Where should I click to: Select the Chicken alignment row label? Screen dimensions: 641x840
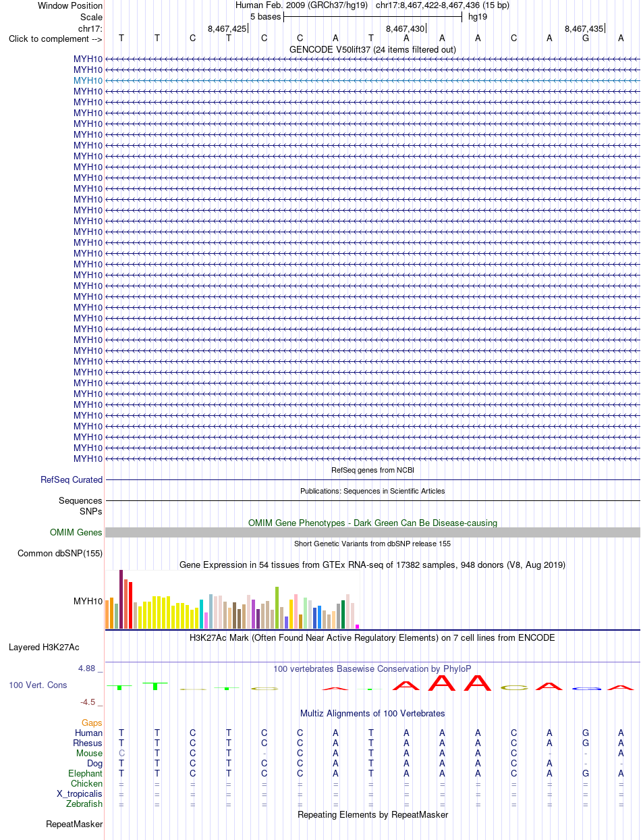pyautogui.click(x=86, y=784)
